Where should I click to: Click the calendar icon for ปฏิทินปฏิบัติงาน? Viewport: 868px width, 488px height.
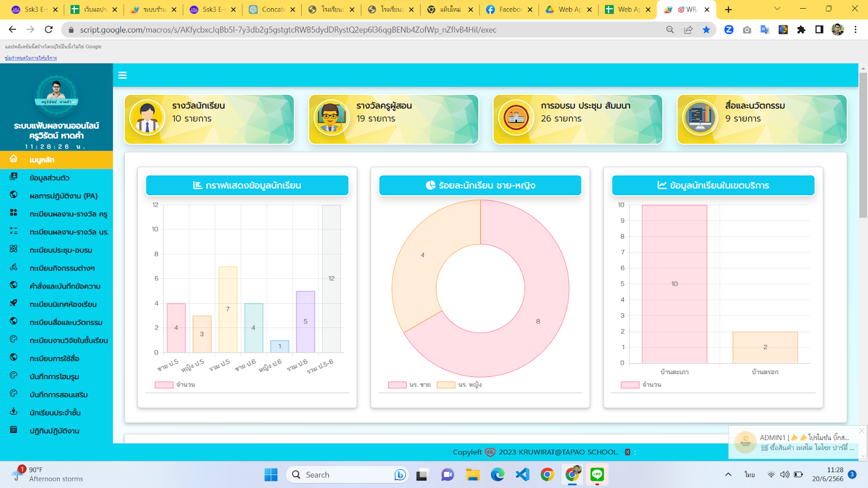pyautogui.click(x=14, y=430)
